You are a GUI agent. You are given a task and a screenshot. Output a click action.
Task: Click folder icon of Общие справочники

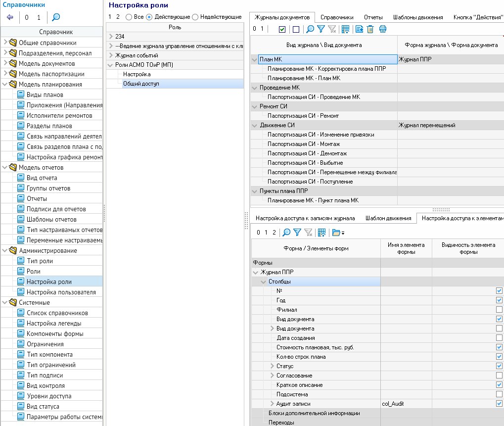13,43
